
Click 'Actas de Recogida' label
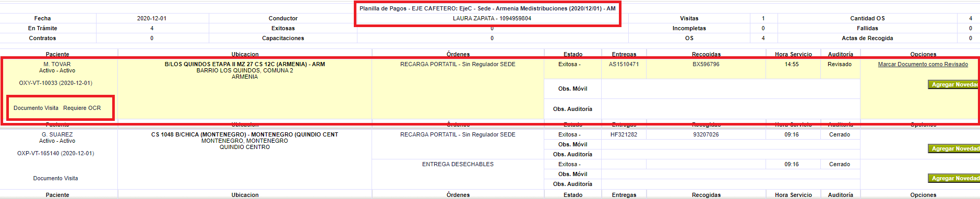click(x=867, y=38)
